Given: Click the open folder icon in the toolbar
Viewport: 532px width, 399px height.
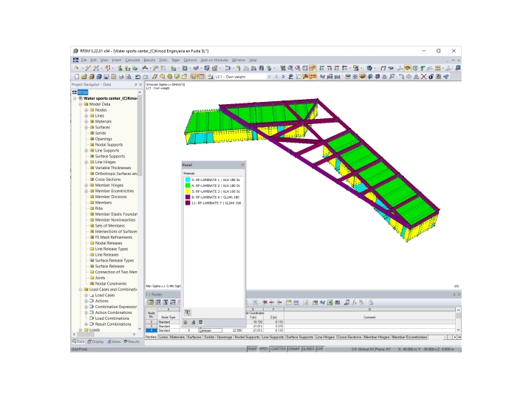Looking at the screenshot, I should click(84, 77).
